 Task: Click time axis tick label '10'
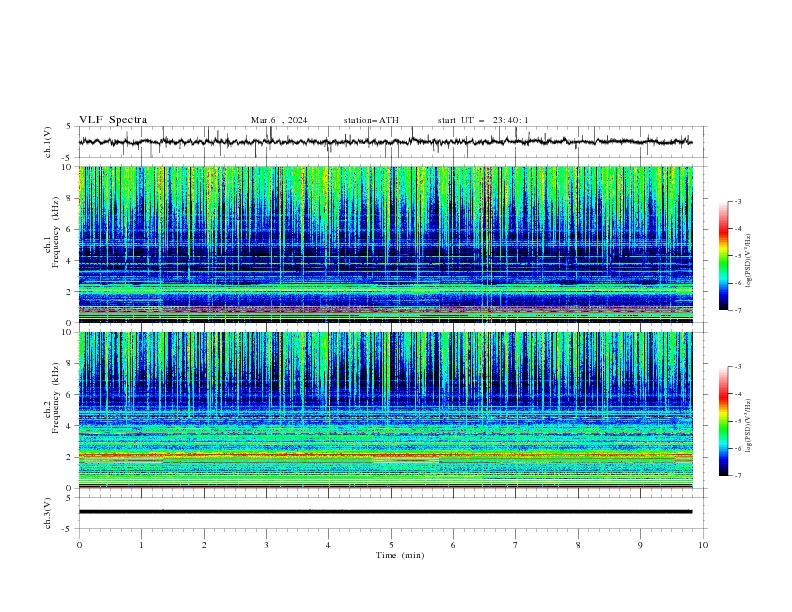[703, 545]
